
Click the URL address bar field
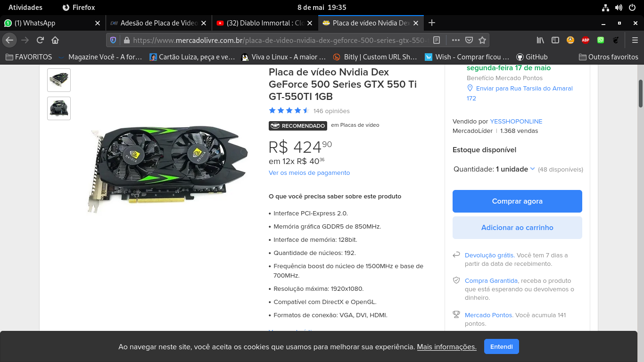(280, 40)
